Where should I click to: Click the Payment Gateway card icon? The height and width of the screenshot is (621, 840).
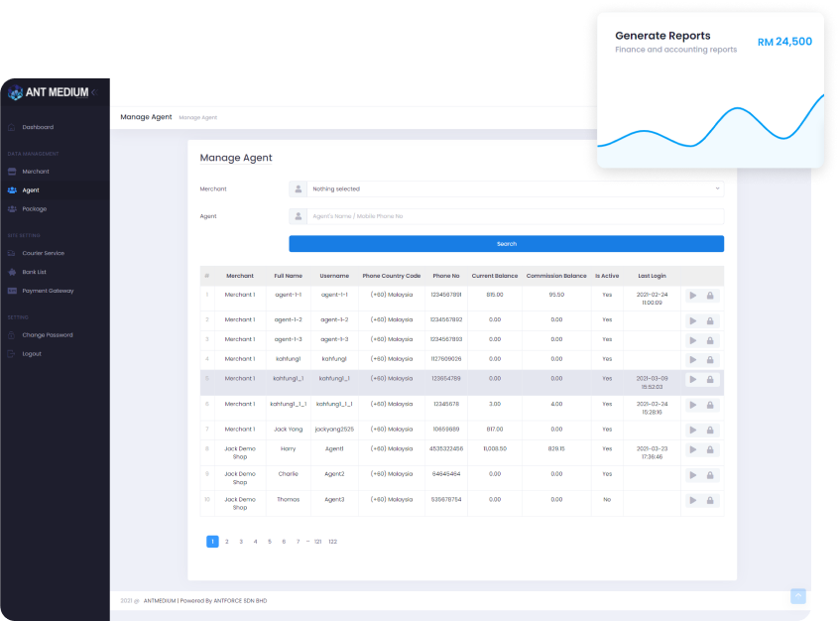click(12, 291)
